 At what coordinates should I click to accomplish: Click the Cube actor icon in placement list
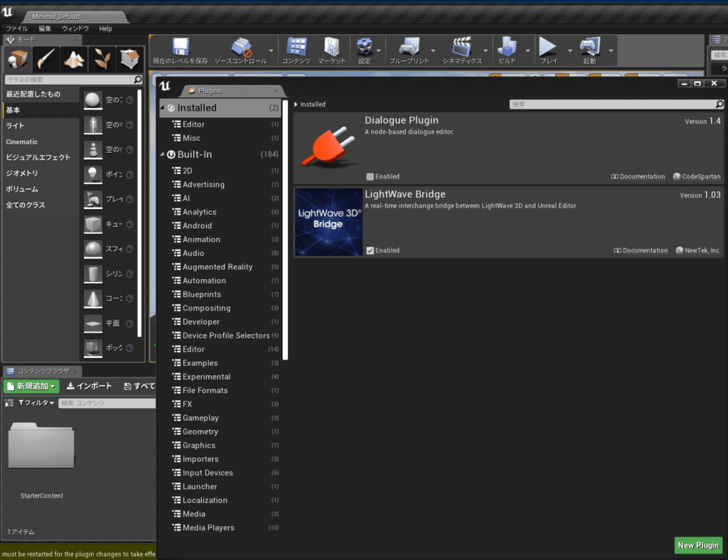(x=93, y=224)
